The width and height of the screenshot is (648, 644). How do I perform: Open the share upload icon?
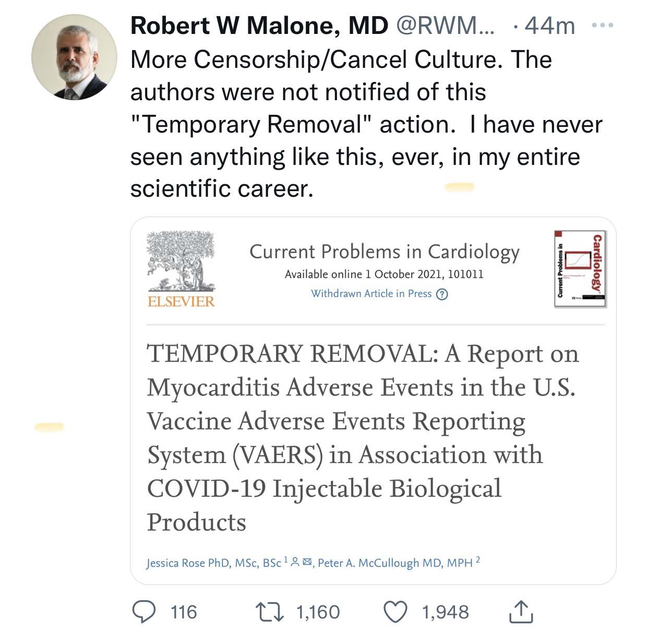[521, 612]
